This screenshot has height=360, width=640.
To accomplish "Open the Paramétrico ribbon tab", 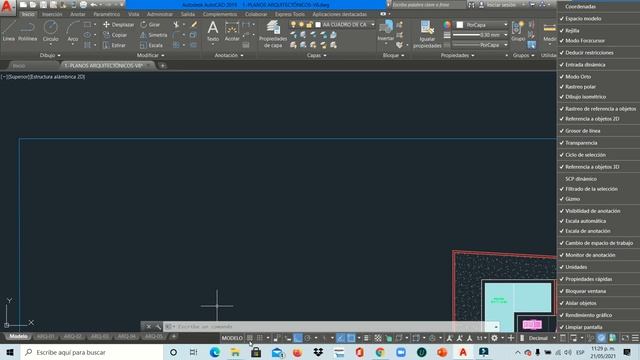I will (x=107, y=14).
